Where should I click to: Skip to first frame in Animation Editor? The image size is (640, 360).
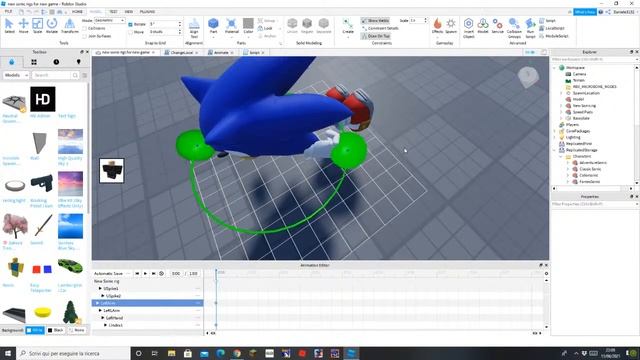pyautogui.click(x=137, y=273)
